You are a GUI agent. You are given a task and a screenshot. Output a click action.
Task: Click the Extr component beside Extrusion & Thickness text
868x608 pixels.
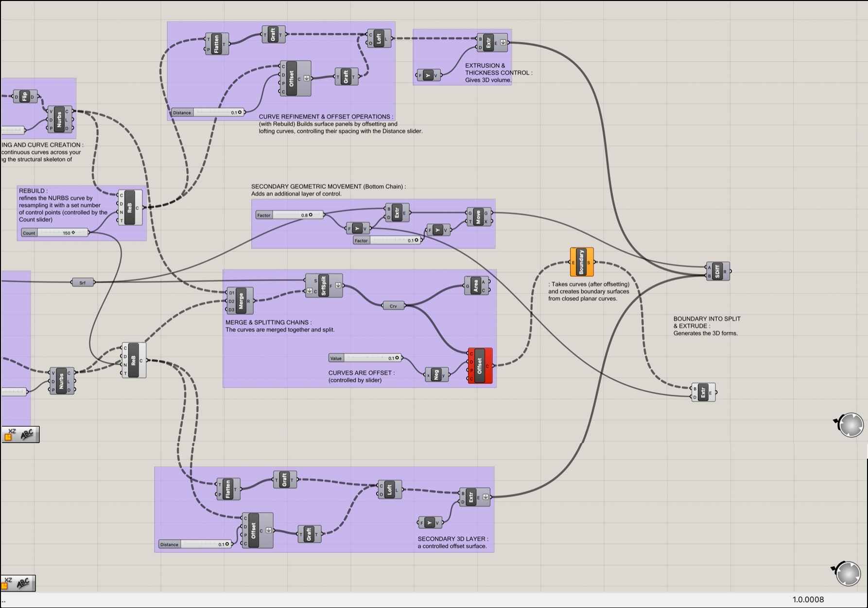(488, 43)
